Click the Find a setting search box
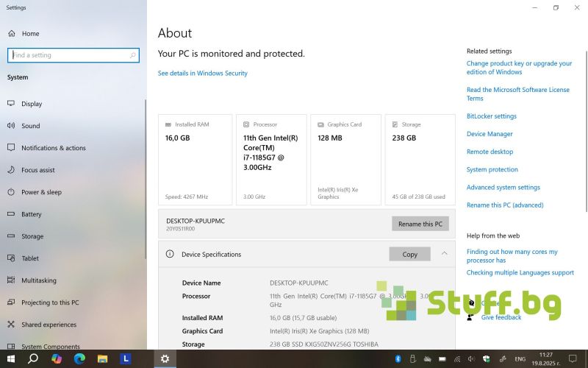 [72, 55]
